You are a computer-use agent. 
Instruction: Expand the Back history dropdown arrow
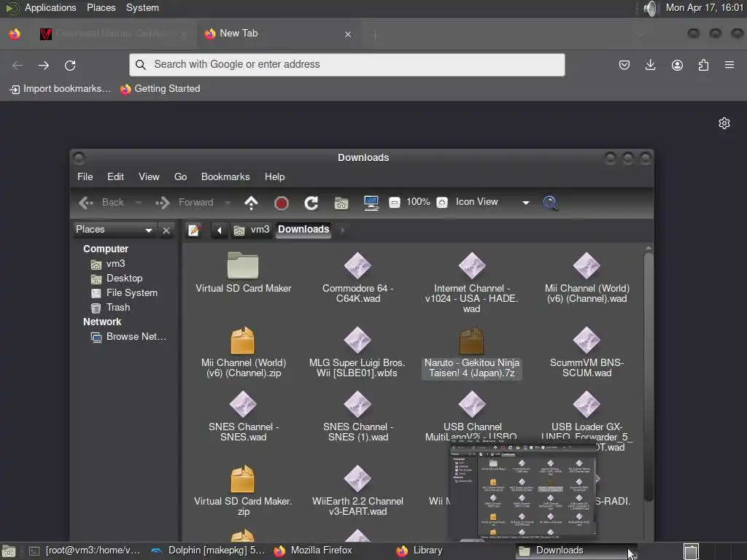pyautogui.click(x=139, y=203)
